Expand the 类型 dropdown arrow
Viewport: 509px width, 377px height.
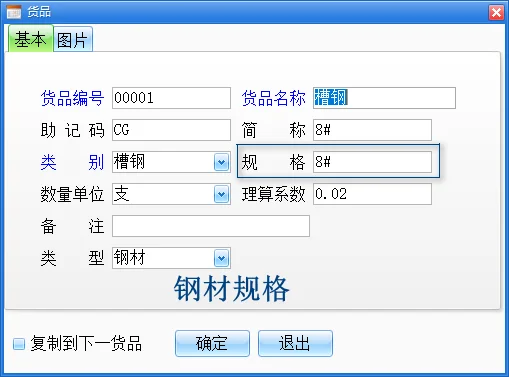[x=222, y=258]
